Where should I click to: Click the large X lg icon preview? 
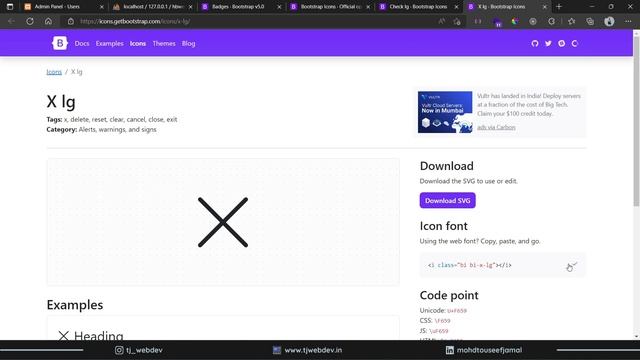point(223,222)
